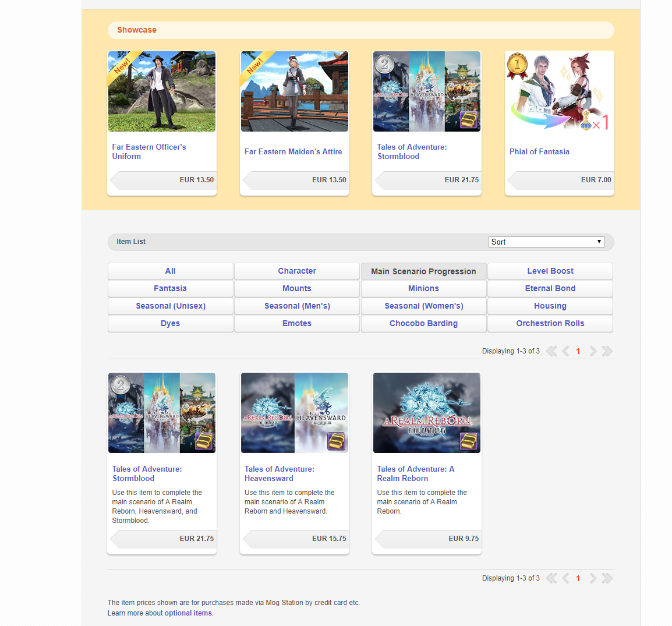Click Stormblood thumbnail in item list
Viewport: 672px width, 626px height.
click(x=162, y=413)
